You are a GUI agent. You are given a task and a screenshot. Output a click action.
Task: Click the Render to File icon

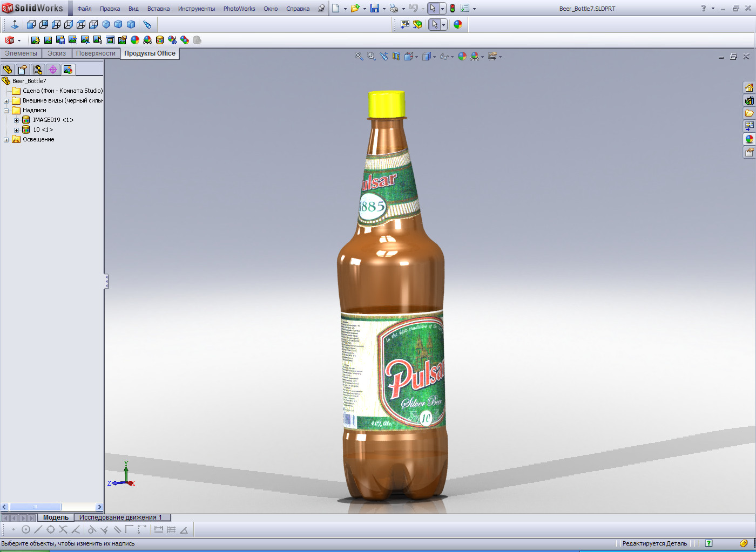coord(60,40)
